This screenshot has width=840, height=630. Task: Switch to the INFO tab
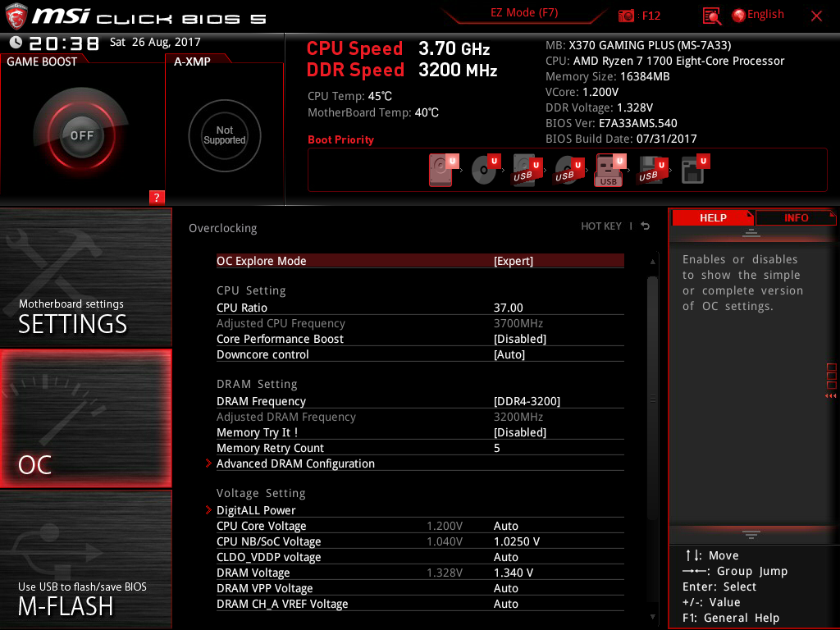tap(796, 218)
